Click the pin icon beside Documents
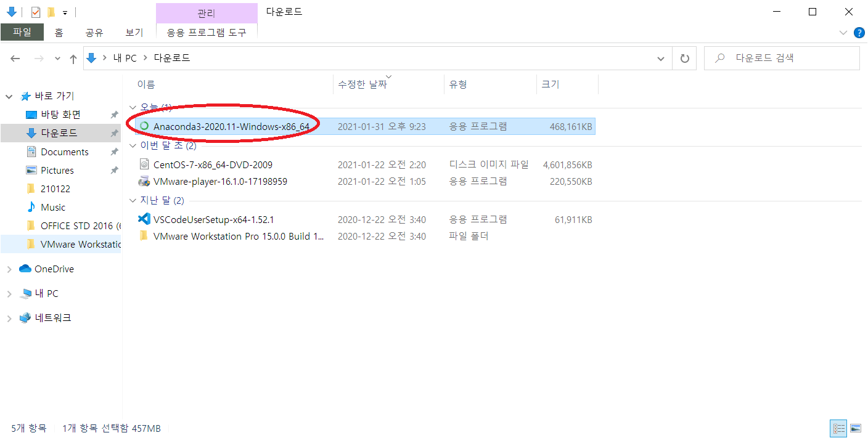The width and height of the screenshot is (868, 438). [114, 152]
